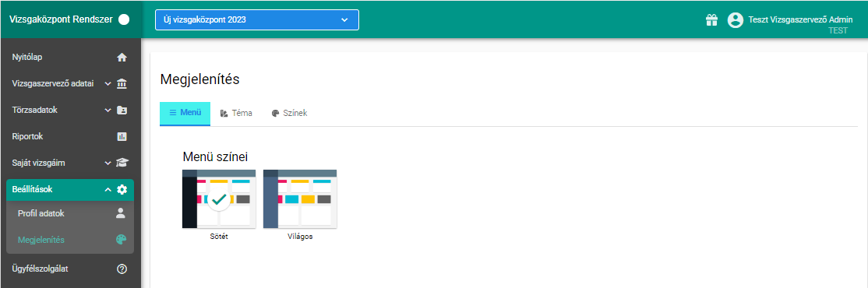Switch to the Téma tab

236,114
